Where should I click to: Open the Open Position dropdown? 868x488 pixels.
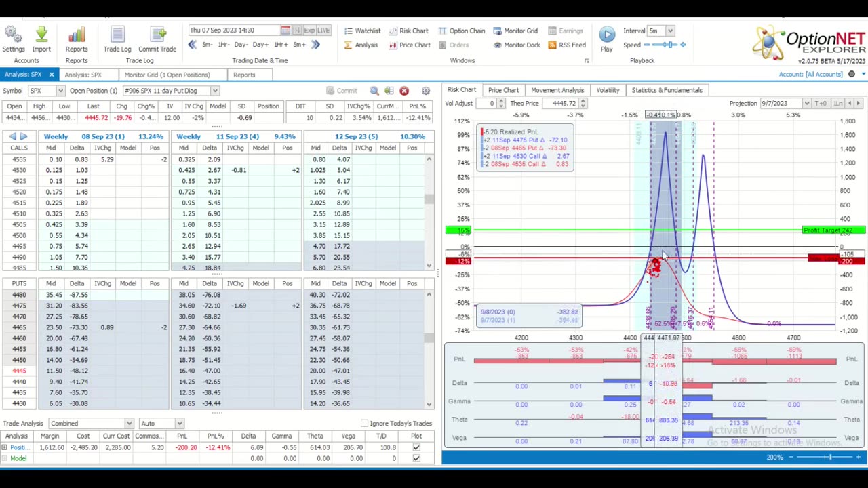(214, 91)
